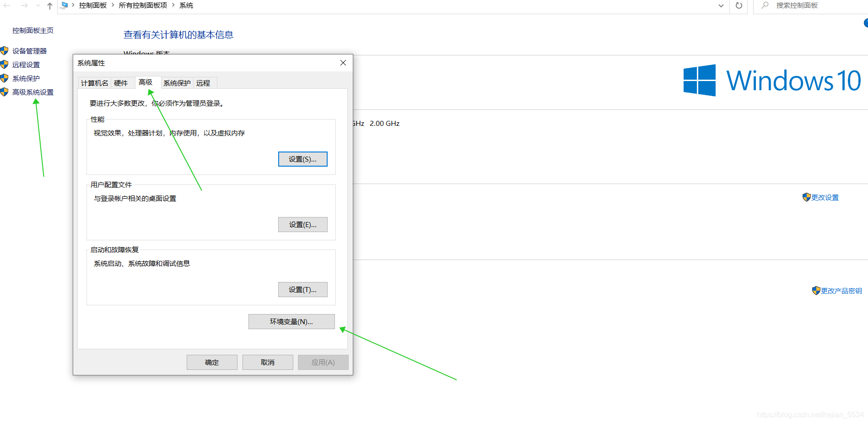Click 应用(A) button
The image size is (868, 423).
point(323,363)
